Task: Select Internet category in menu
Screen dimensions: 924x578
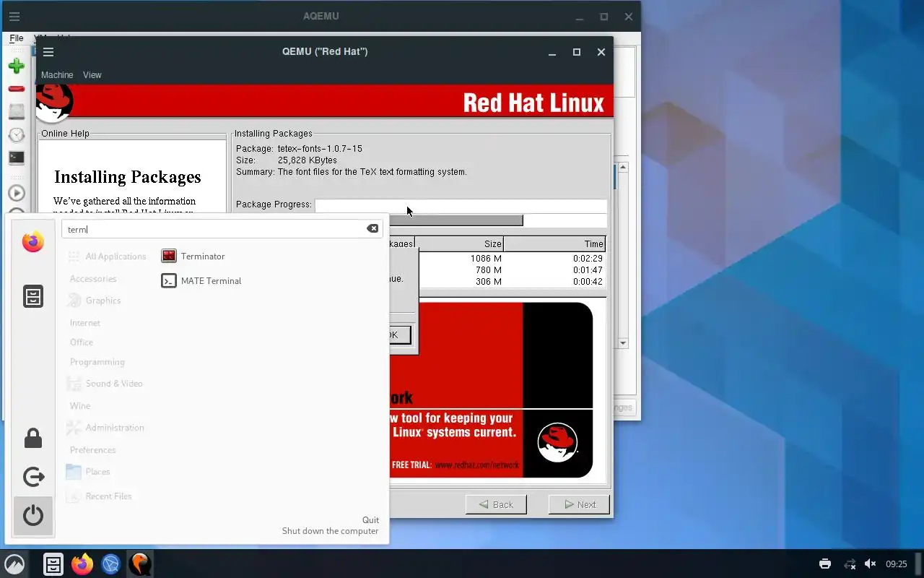Action: (85, 323)
